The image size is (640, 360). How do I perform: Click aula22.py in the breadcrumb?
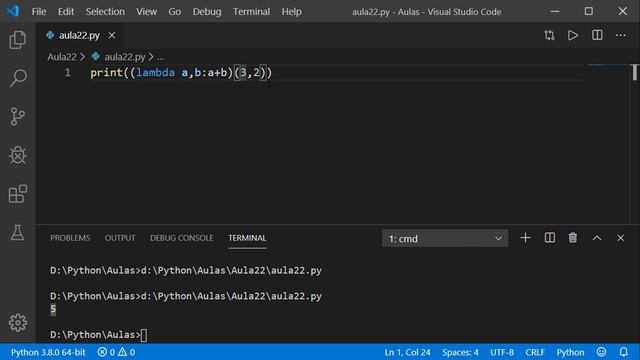[124, 57]
